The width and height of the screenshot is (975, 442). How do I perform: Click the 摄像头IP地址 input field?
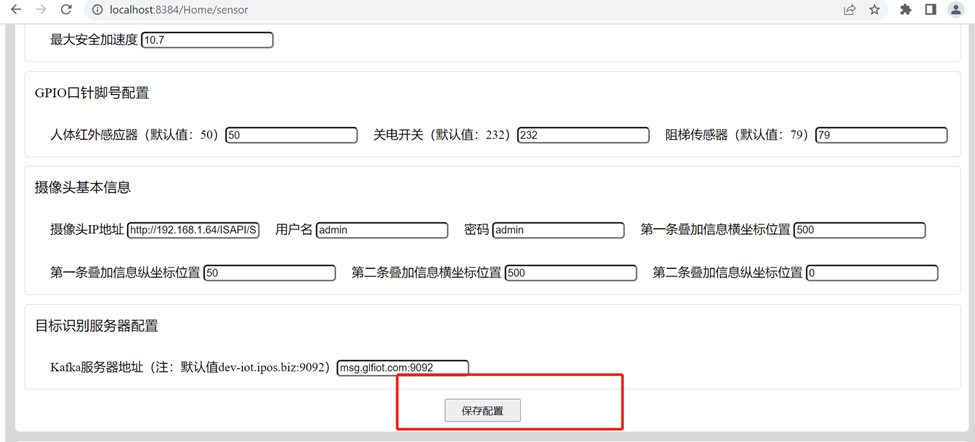point(193,230)
